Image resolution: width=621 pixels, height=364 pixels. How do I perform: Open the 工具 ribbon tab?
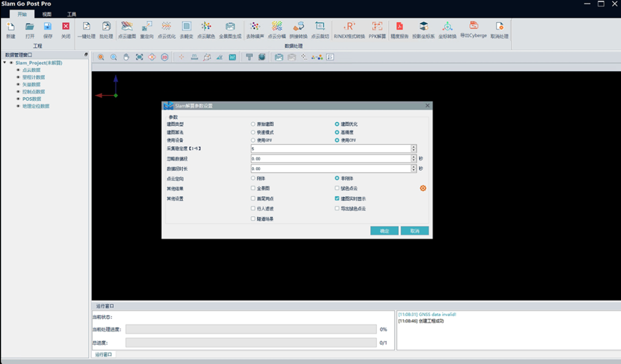(x=71, y=14)
